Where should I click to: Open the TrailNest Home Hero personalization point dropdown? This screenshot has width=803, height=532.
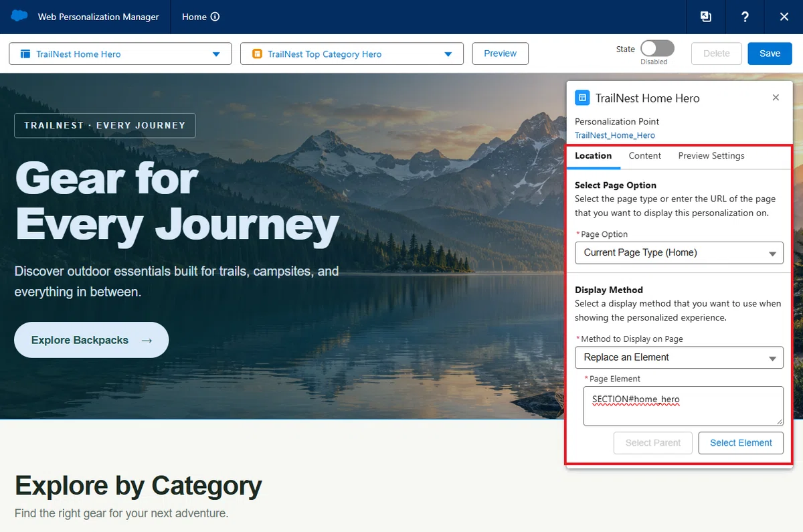(x=120, y=54)
